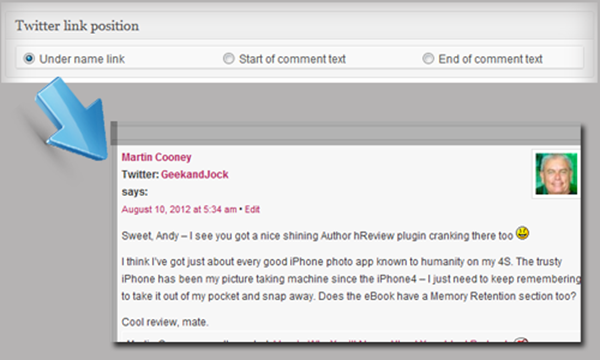Click the line mentioning Memory Retention section
This screenshot has width=600, height=360.
349,296
